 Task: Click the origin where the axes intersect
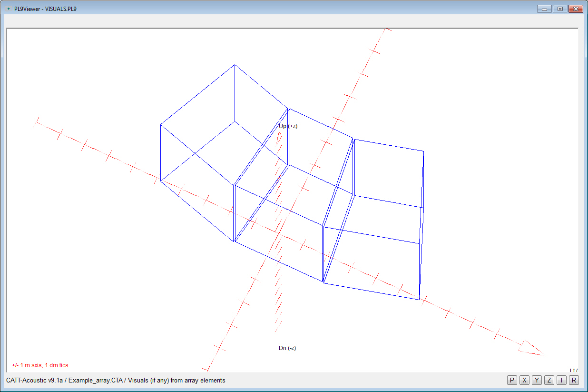[279, 234]
